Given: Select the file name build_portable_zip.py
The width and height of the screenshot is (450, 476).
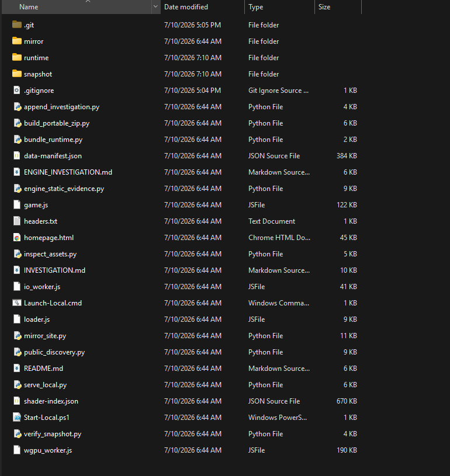Looking at the screenshot, I should (57, 123).
